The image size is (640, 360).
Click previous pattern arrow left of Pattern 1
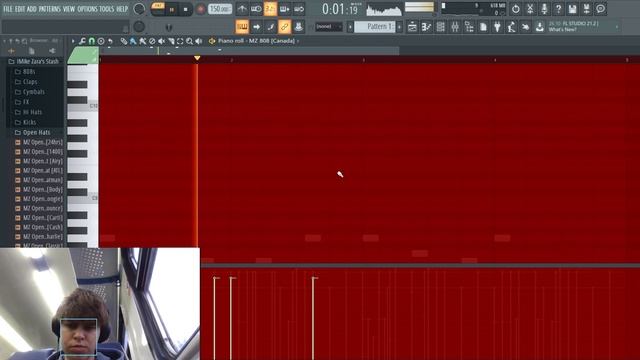[350, 27]
